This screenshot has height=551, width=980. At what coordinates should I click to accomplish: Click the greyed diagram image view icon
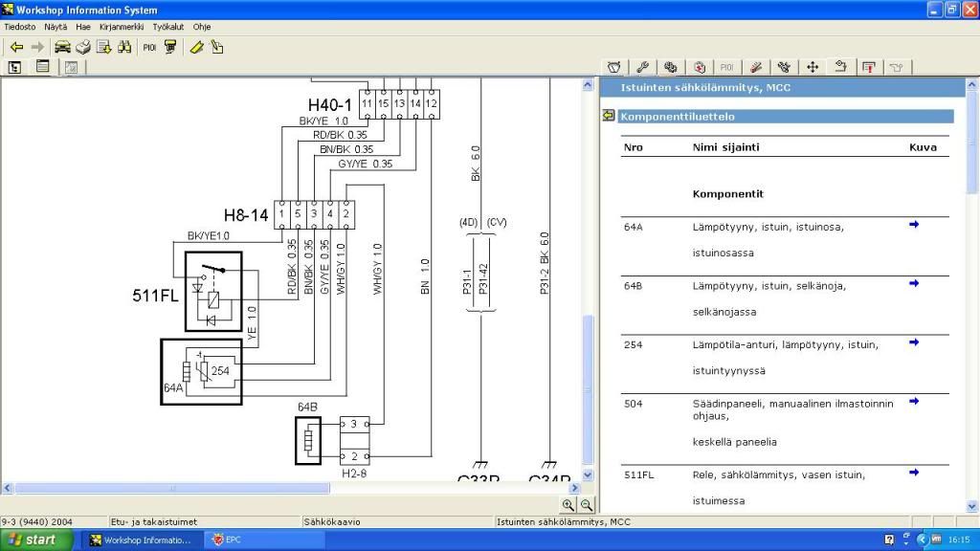[x=71, y=67]
